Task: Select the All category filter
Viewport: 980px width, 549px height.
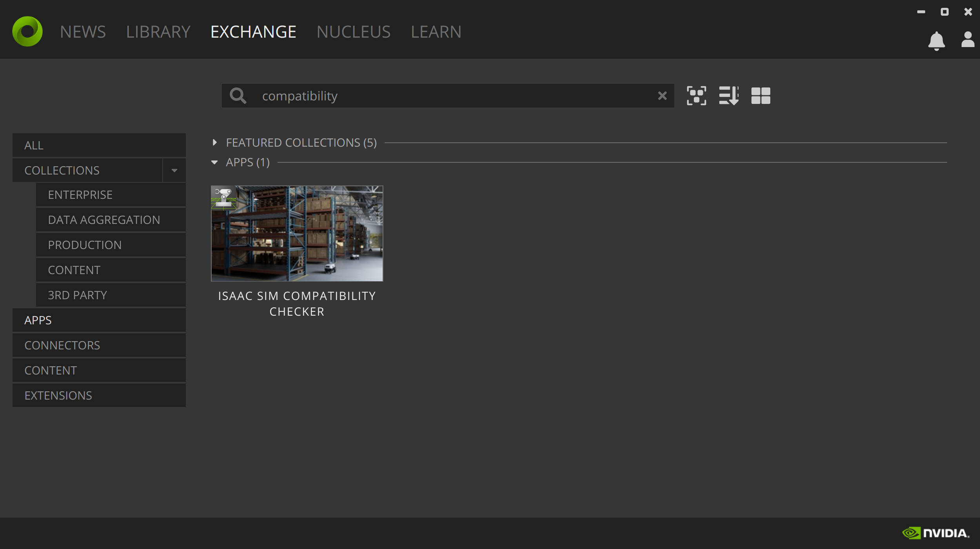Action: click(x=99, y=145)
